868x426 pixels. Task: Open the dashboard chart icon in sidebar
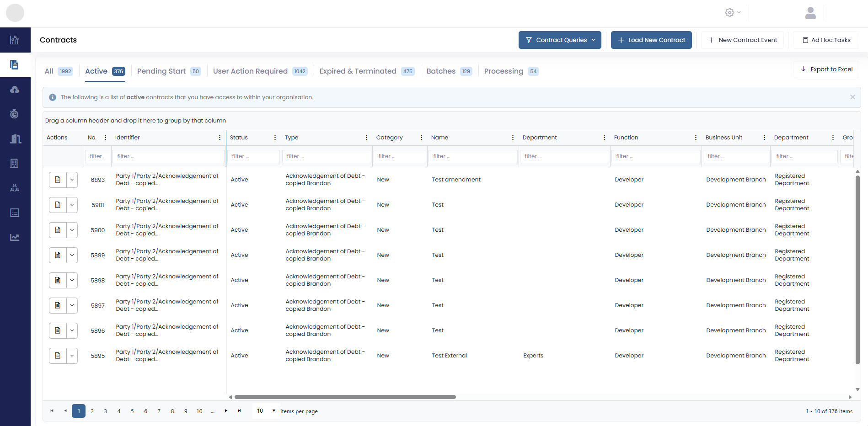pyautogui.click(x=15, y=40)
